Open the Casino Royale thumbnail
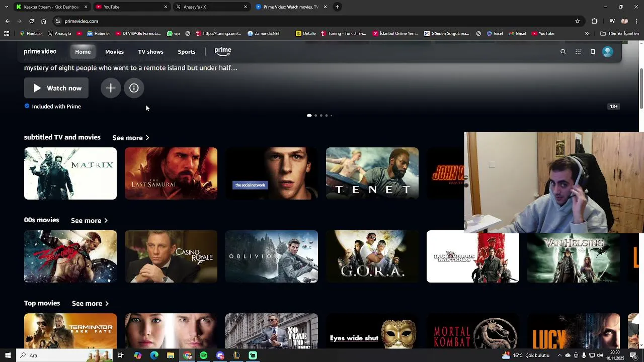Image resolution: width=644 pixels, height=362 pixels. [x=171, y=256]
